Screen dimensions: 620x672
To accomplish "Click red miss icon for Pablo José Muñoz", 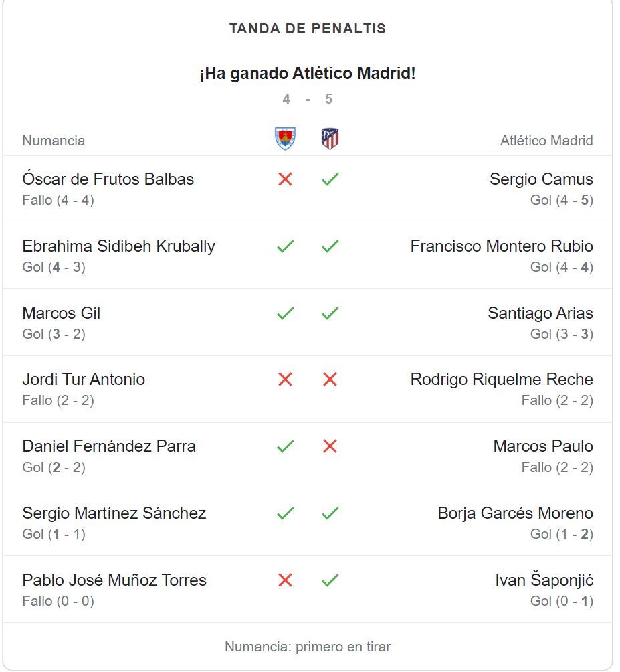I will coord(285,580).
